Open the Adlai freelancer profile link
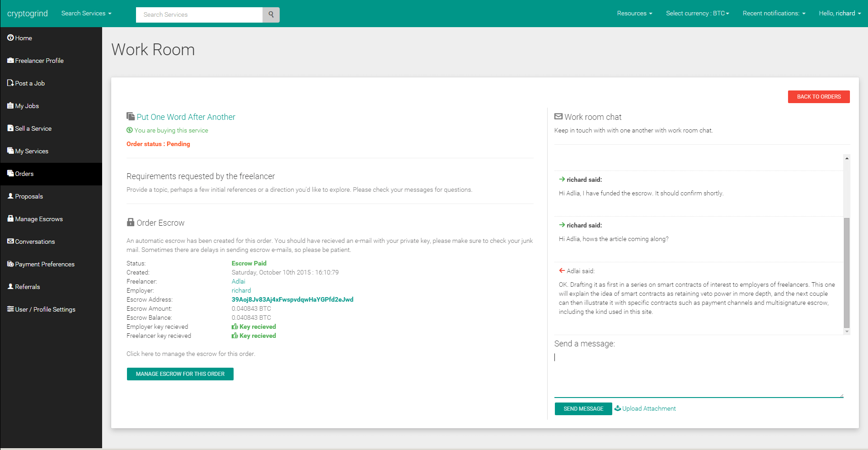 [239, 281]
